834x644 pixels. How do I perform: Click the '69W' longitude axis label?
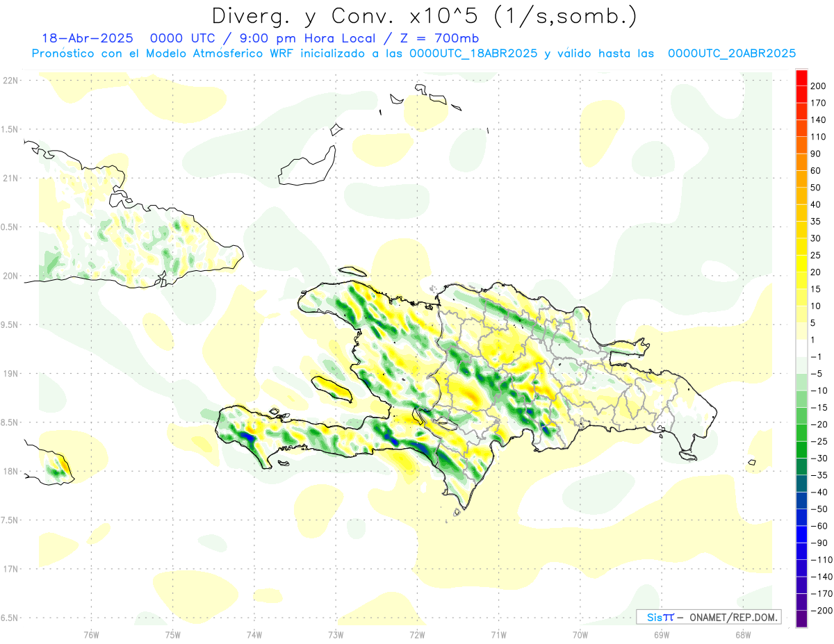[x=661, y=635]
